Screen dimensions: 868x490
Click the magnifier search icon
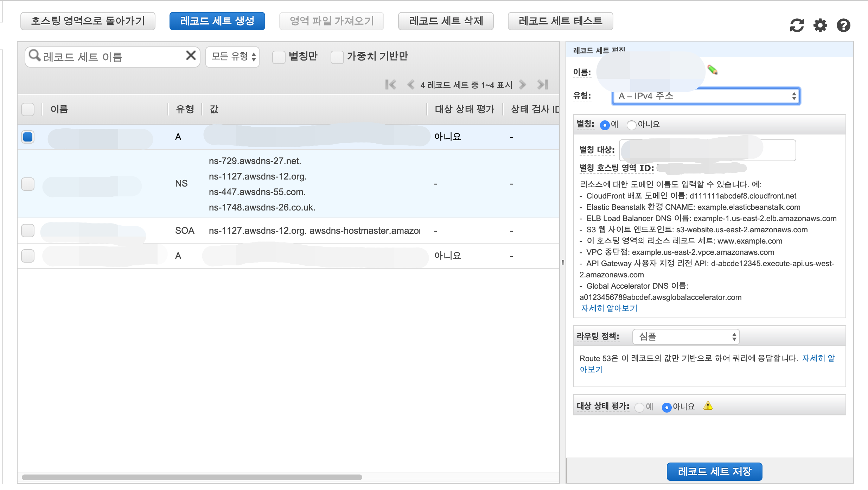[34, 55]
